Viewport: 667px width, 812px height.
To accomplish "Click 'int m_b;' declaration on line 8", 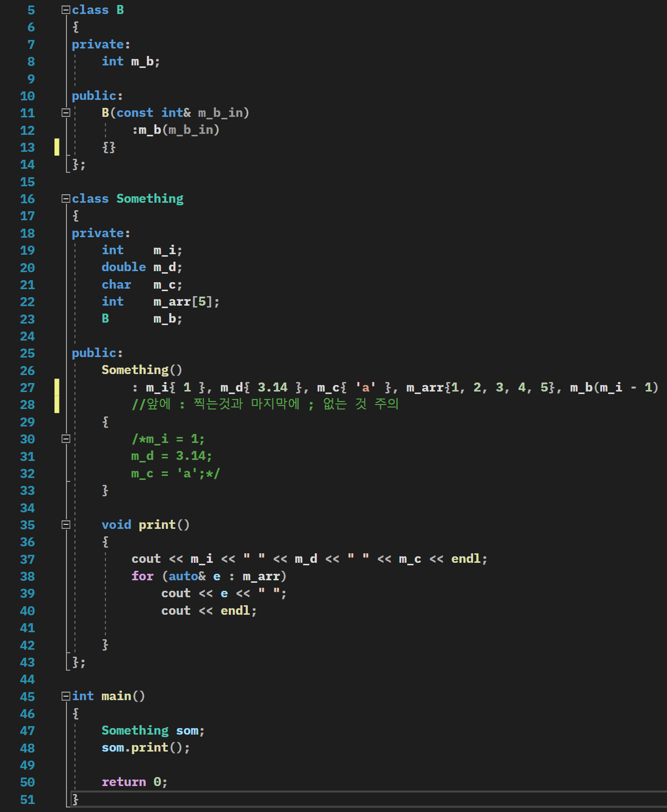I will (131, 61).
